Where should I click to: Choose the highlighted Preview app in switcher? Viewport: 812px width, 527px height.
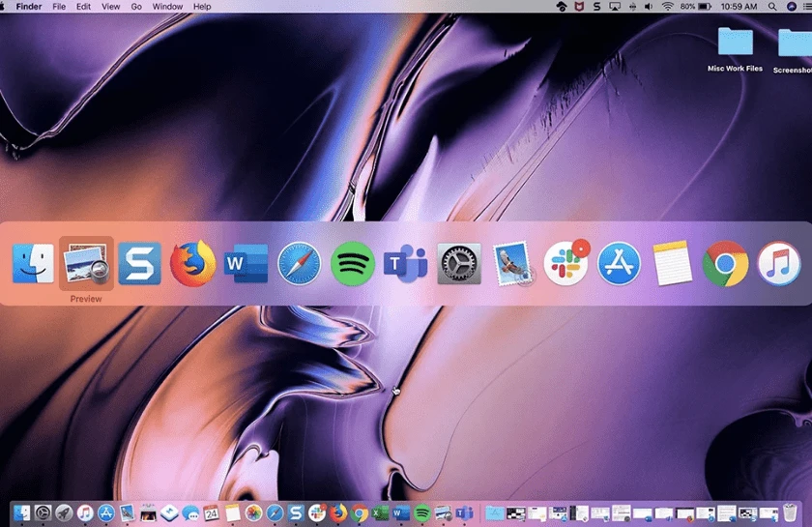(x=86, y=264)
